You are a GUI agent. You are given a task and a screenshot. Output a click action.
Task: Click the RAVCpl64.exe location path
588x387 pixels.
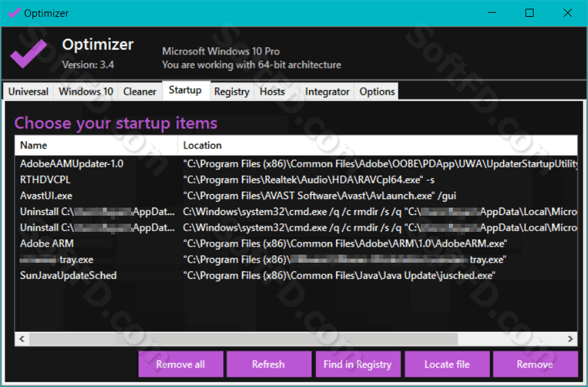308,180
